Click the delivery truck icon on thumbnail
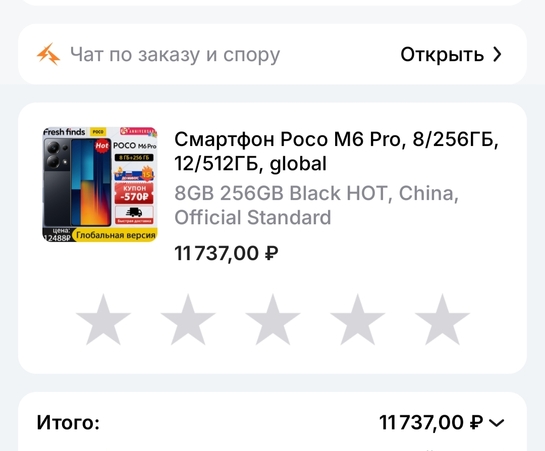 [134, 212]
